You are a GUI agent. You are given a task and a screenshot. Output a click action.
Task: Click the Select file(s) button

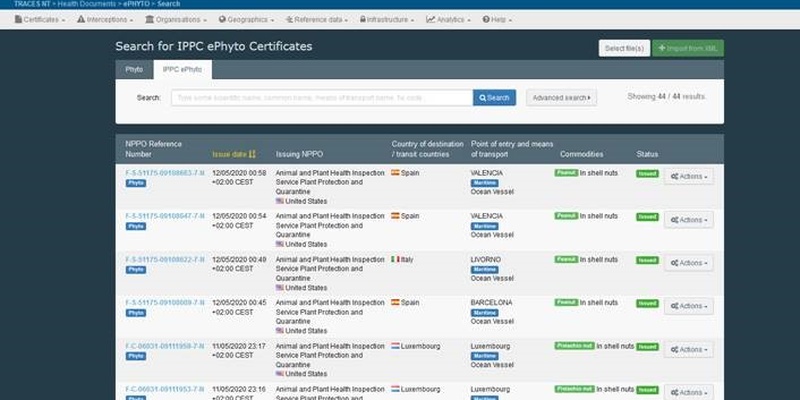click(624, 48)
